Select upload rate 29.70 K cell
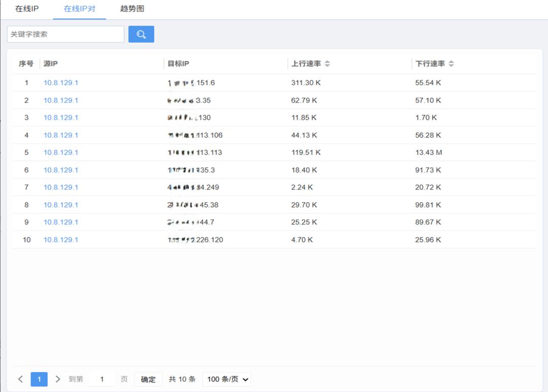The height and width of the screenshot is (392, 548). point(304,205)
